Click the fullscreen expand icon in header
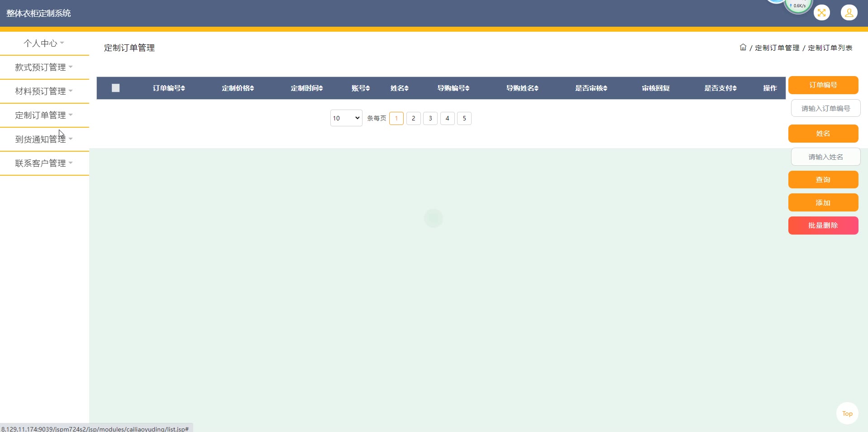This screenshot has width=868, height=432. coord(822,13)
